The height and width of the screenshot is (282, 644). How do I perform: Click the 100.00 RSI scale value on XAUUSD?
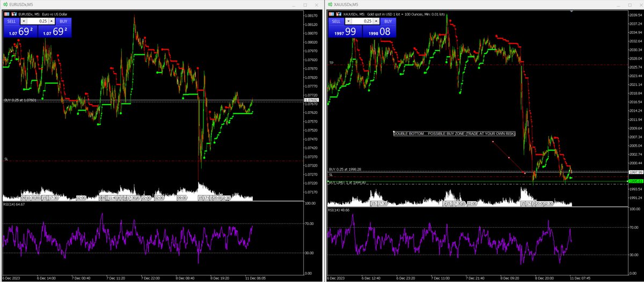click(x=635, y=208)
